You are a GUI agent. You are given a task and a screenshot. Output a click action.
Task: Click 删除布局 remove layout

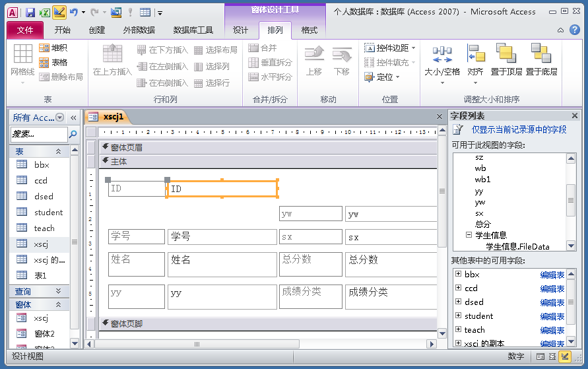(x=61, y=77)
